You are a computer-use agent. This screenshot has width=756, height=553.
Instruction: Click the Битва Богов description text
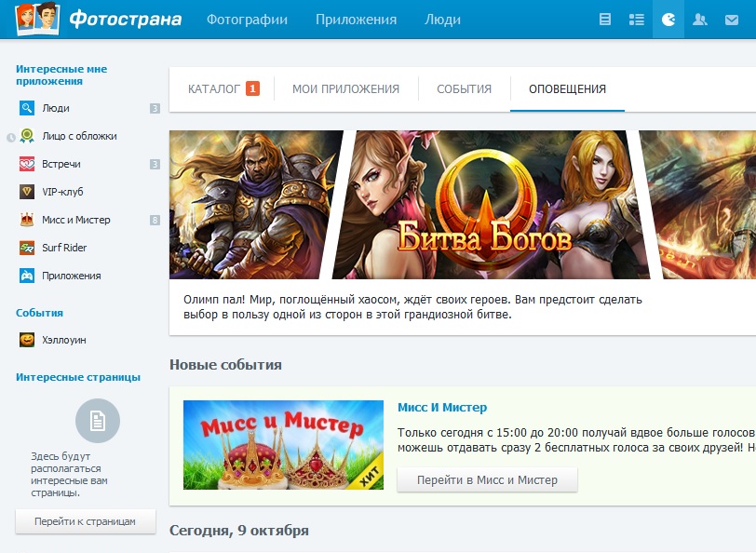[x=412, y=307]
